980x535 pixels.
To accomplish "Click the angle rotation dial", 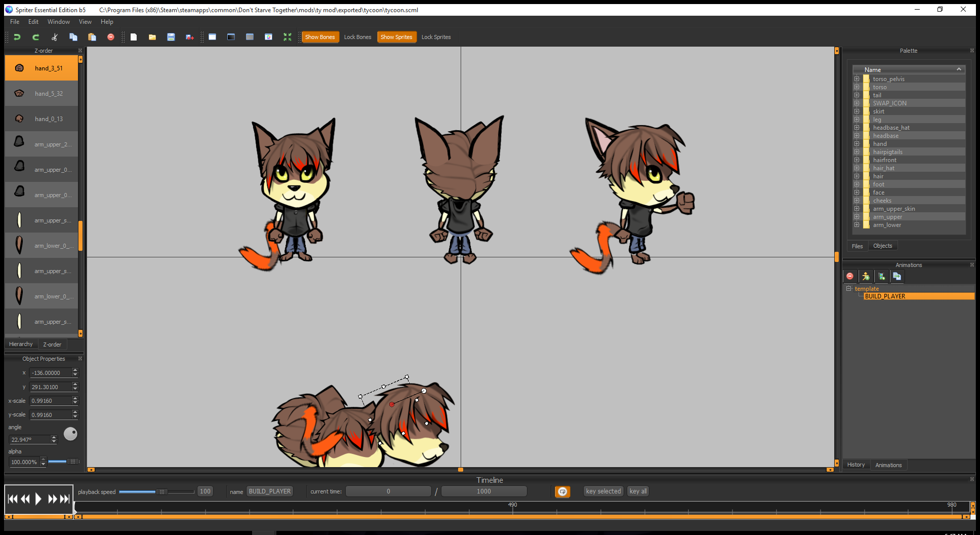I will tap(70, 434).
